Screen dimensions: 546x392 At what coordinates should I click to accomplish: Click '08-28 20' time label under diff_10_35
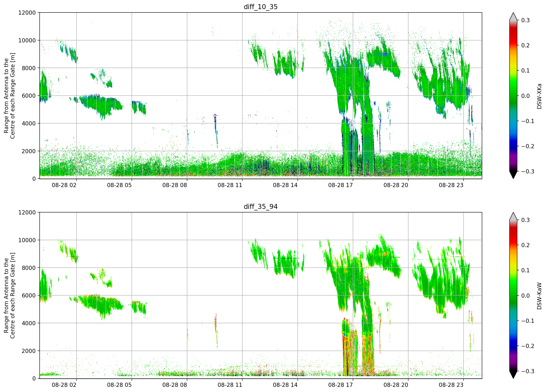(x=396, y=185)
